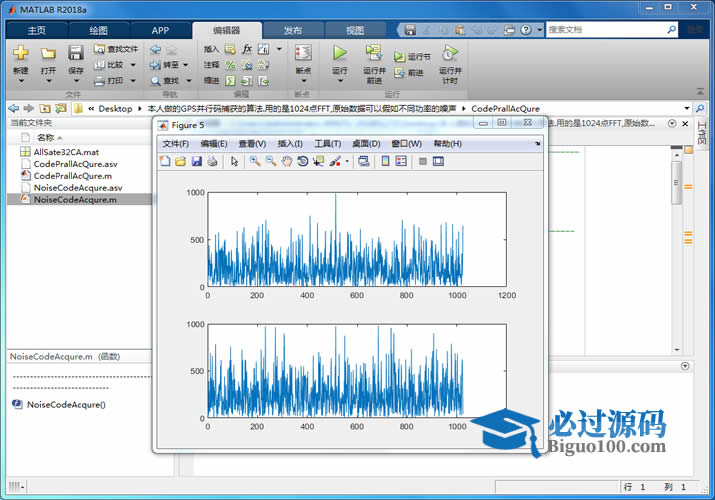Open the Print (打印) dropdown arrow
Viewport: 715px width, 500px height.
[134, 80]
